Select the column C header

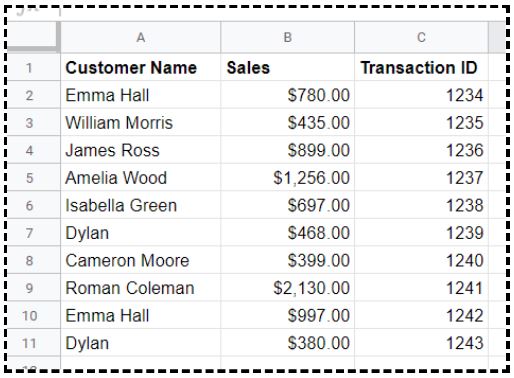click(x=421, y=37)
